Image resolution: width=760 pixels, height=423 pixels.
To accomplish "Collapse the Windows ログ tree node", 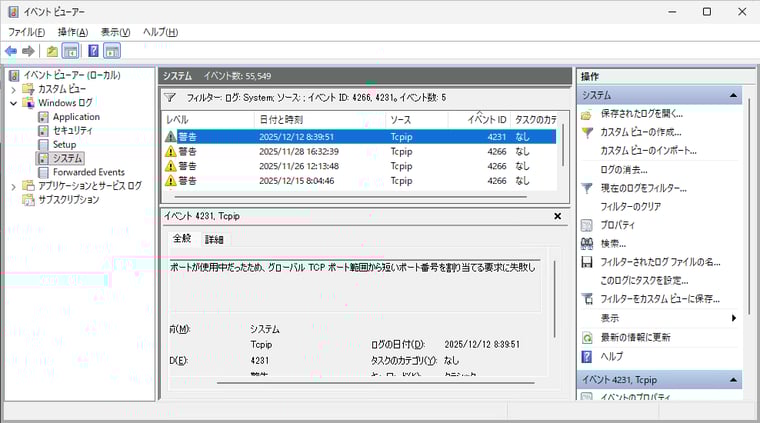I will 14,103.
